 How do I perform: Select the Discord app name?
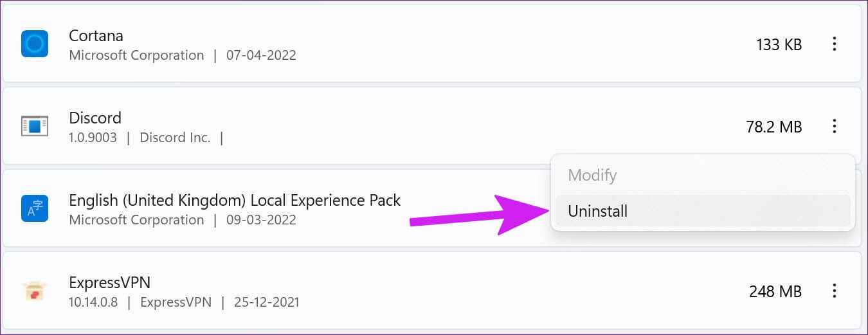(95, 118)
